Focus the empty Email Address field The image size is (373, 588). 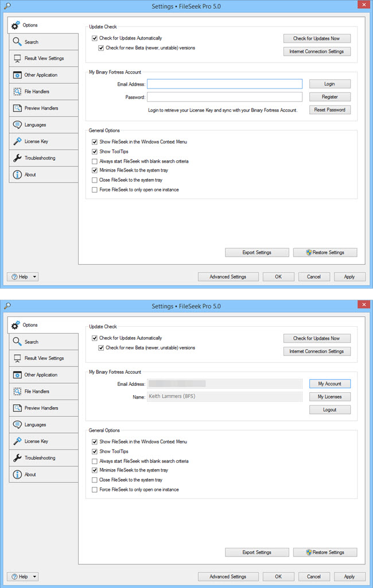click(x=224, y=84)
